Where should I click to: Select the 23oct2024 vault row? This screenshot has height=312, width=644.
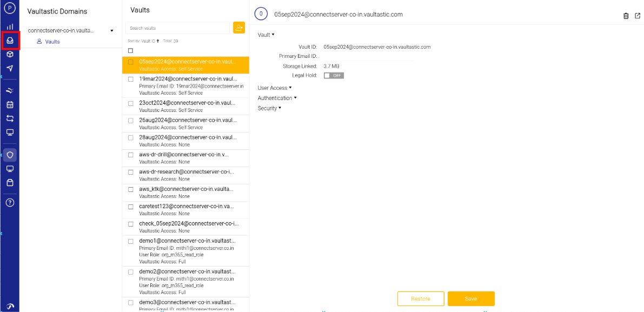pos(185,107)
